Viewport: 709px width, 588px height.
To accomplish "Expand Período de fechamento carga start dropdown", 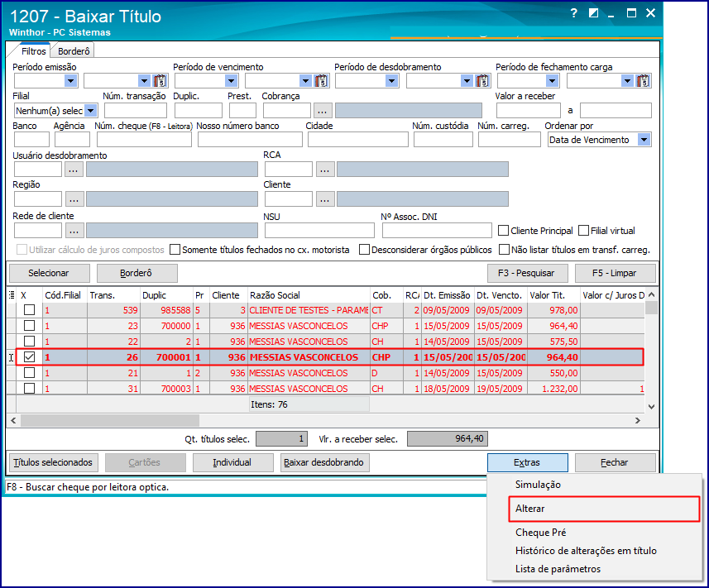I will pos(552,81).
